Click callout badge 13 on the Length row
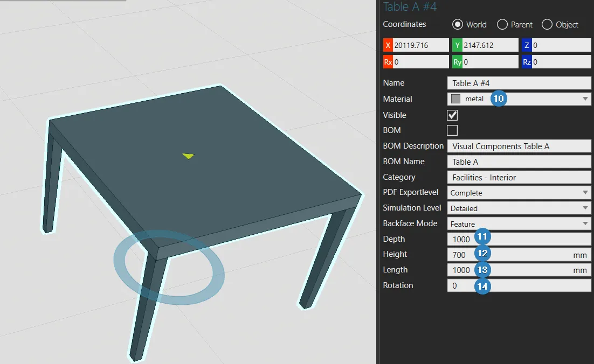Screen dimensions: 594x364 482,269
